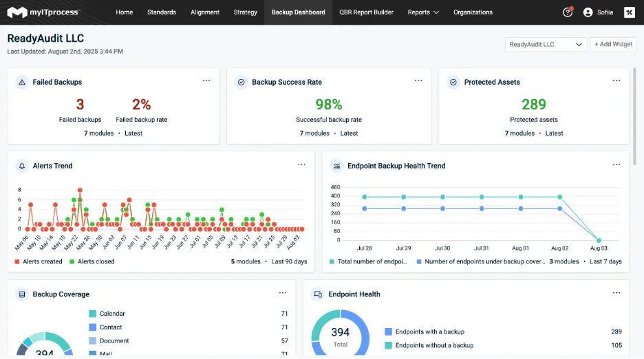
Task: Click the Kaseya K icon in header
Action: (x=629, y=12)
